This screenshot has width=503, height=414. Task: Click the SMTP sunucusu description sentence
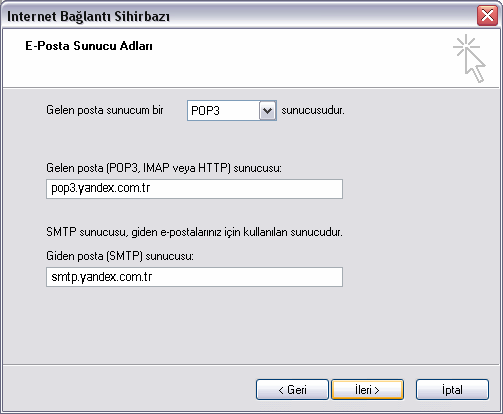[194, 232]
